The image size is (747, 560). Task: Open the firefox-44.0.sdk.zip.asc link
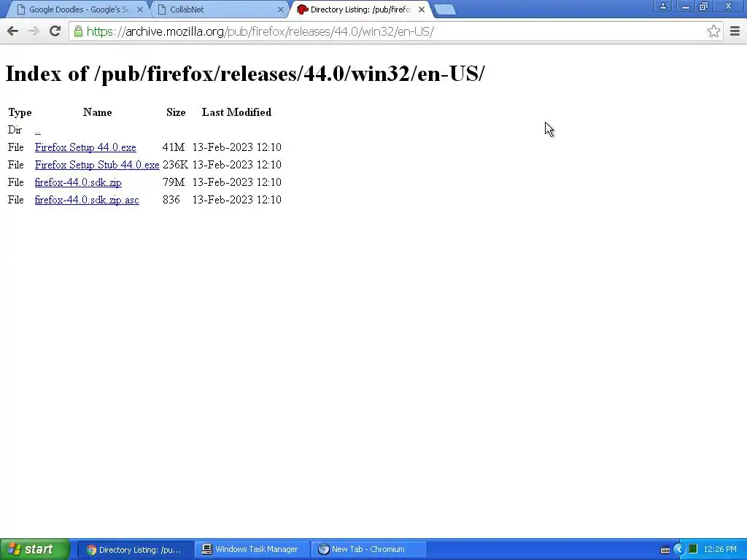87,200
